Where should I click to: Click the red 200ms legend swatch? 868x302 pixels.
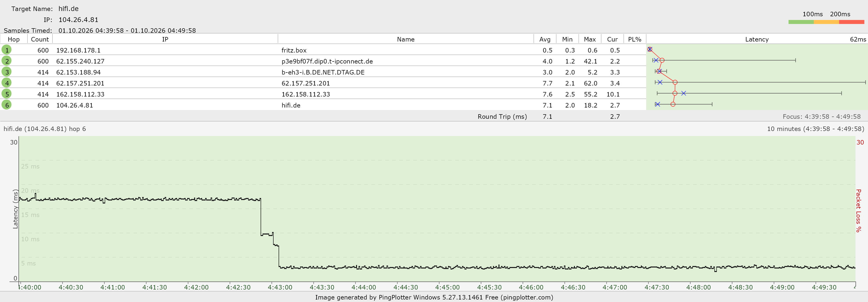pos(852,22)
